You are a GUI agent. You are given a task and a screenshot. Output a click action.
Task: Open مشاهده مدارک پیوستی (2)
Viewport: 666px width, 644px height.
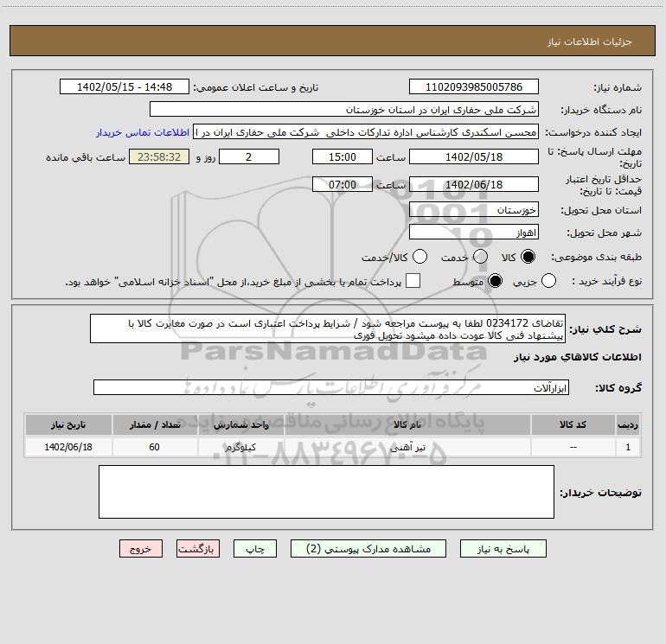tap(368, 549)
